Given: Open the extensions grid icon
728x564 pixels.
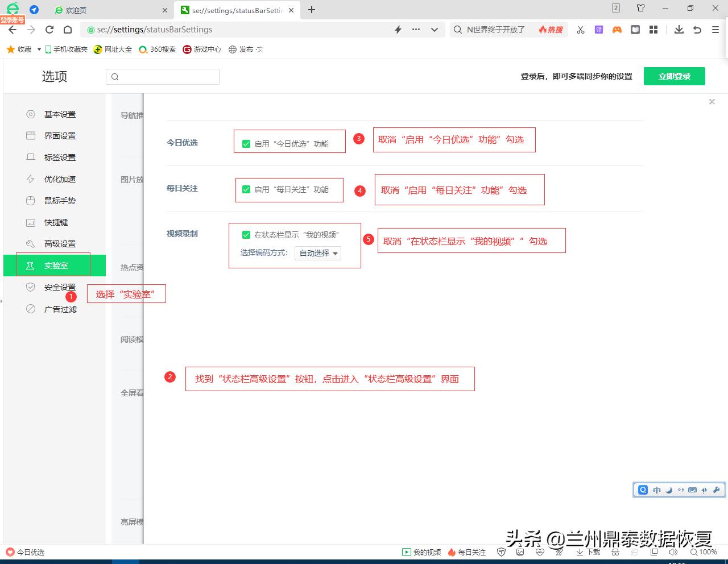Looking at the screenshot, I should pos(653,29).
